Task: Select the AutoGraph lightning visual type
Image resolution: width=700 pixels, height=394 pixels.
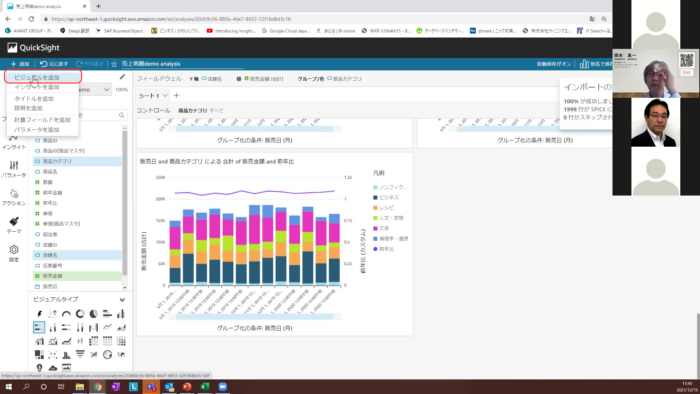Action: pos(39,314)
